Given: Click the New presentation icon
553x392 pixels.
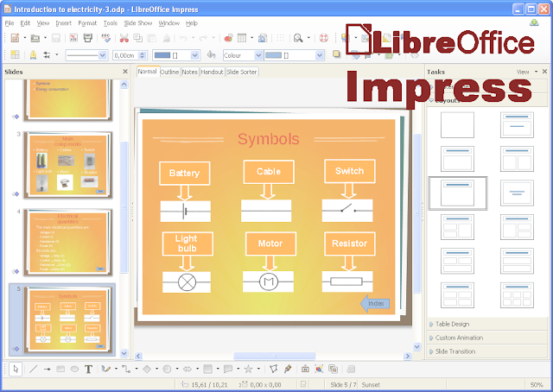Looking at the screenshot, I should [16, 38].
